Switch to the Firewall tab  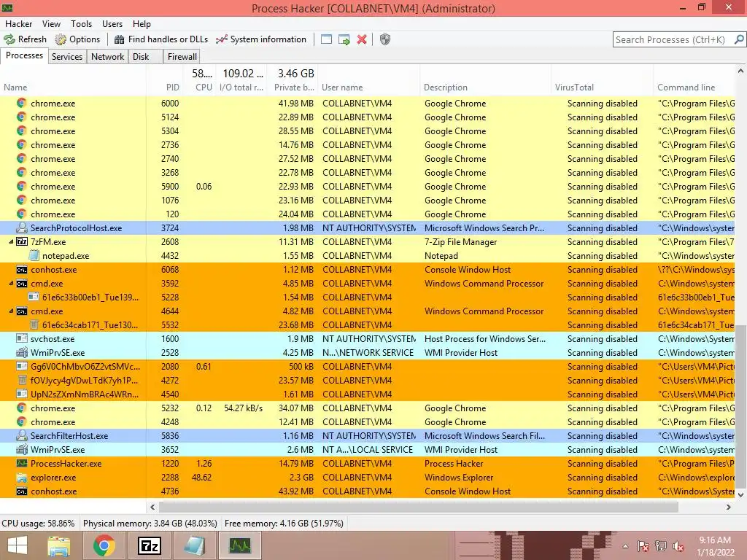pos(182,57)
